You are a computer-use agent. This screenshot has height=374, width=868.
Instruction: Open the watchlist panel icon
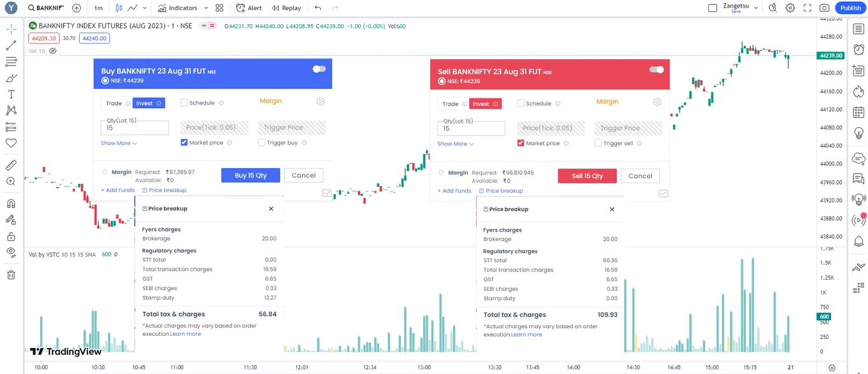[x=858, y=29]
